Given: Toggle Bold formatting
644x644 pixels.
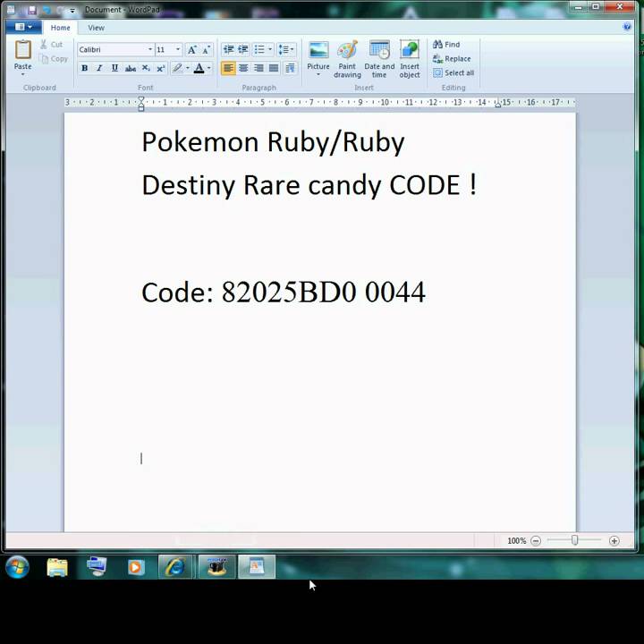Looking at the screenshot, I should coord(85,68).
